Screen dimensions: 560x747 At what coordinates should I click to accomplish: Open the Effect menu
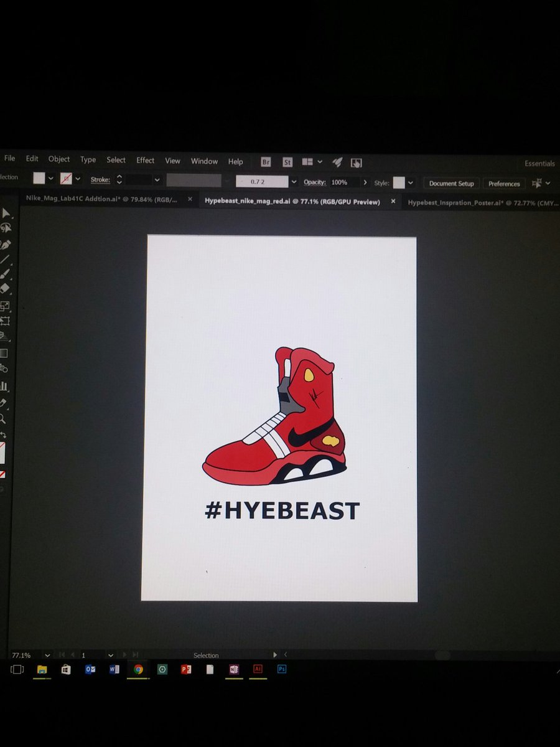pyautogui.click(x=145, y=161)
